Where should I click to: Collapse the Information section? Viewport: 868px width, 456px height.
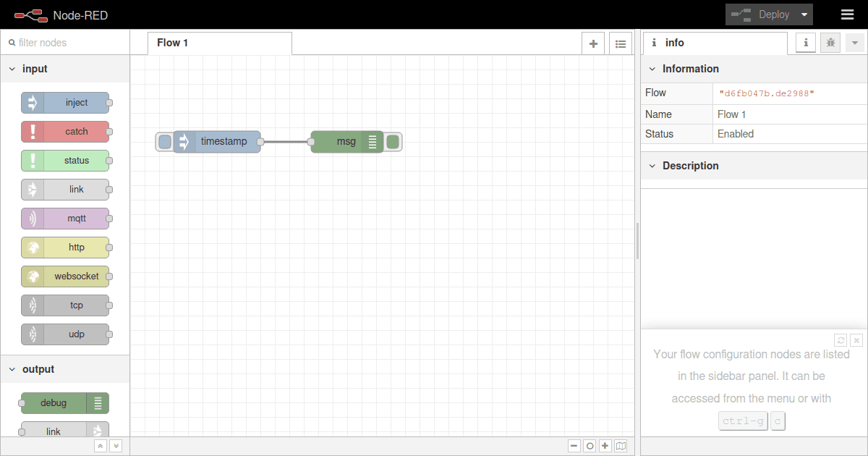point(653,69)
